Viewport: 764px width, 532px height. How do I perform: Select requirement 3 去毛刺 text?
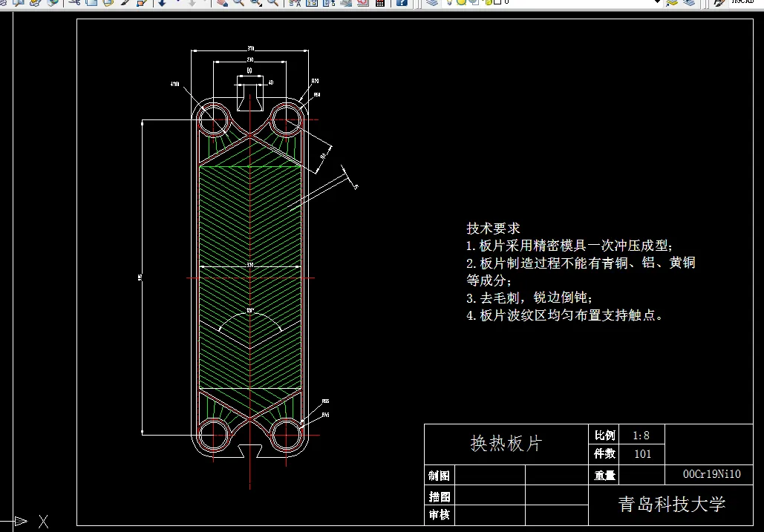[529, 298]
